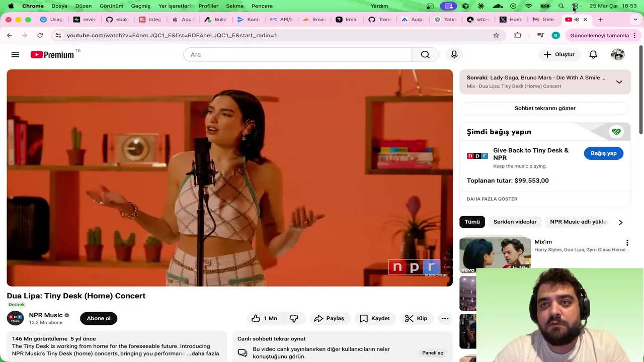Switch to the Gmail Gelen tab
644x362 pixels.
(544, 20)
